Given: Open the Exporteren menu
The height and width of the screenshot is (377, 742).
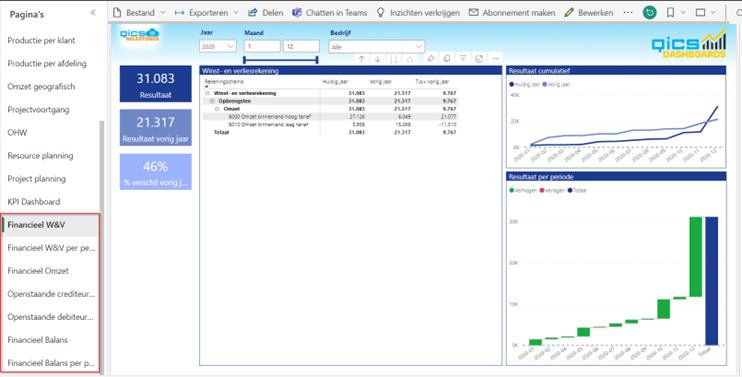Looking at the screenshot, I should 207,13.
